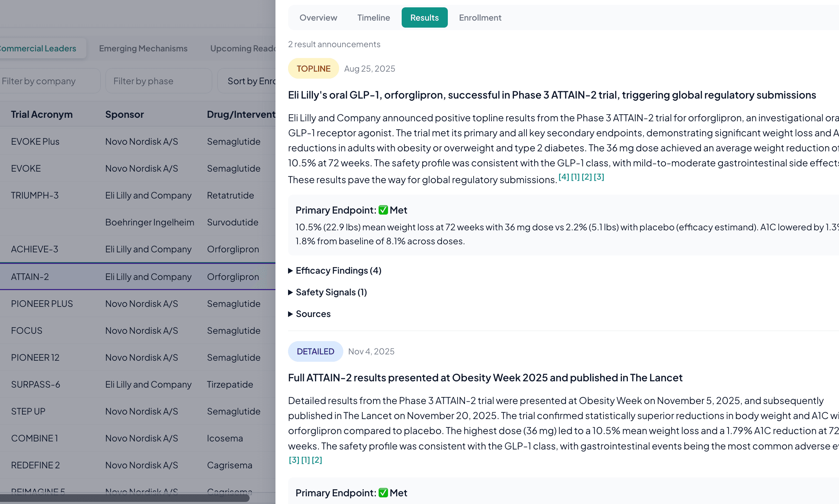This screenshot has height=504, width=839.
Task: Open the Enrollment tab
Action: pos(480,17)
